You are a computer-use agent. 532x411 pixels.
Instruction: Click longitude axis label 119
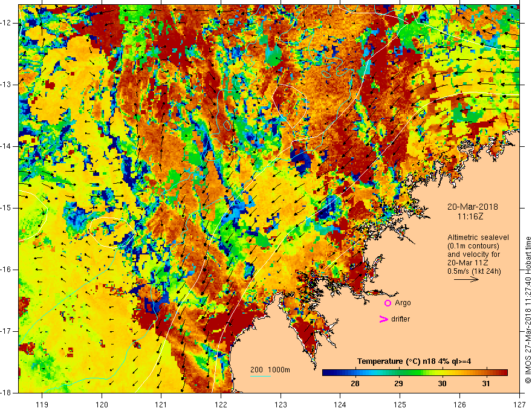(x=42, y=404)
